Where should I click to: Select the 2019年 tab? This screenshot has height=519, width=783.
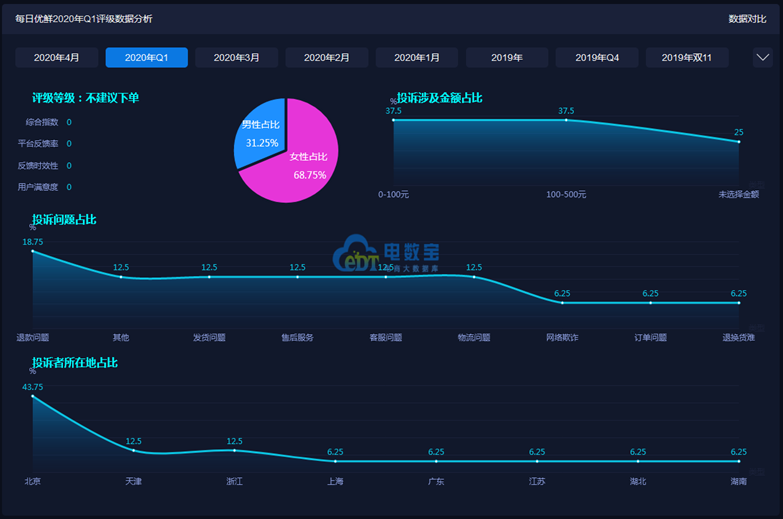[507, 57]
